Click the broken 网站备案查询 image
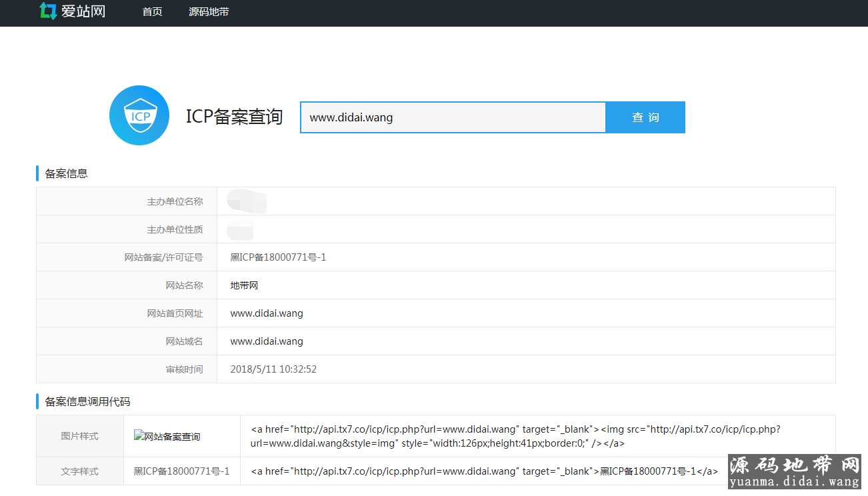 [x=167, y=437]
